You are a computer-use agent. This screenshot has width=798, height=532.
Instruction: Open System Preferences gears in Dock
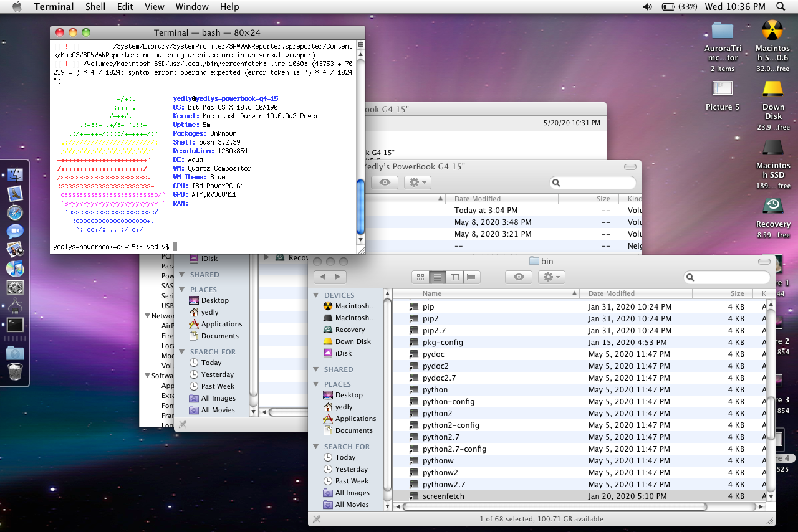15,287
